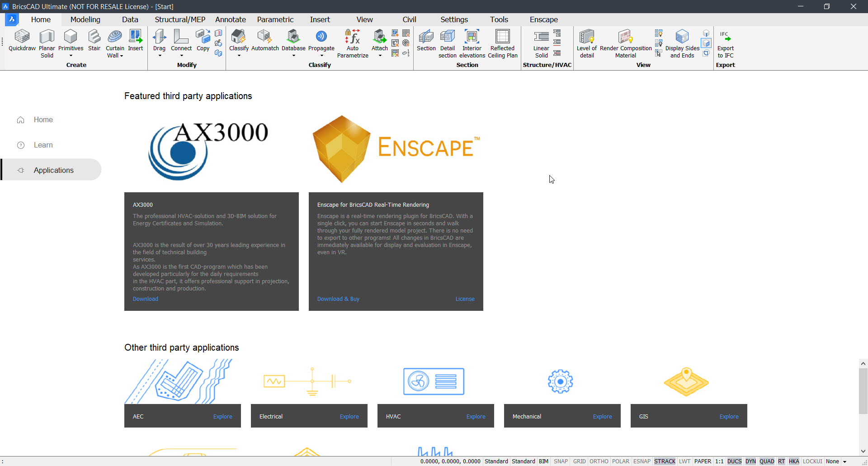
Task: Explore Electrical applications
Action: click(x=349, y=417)
